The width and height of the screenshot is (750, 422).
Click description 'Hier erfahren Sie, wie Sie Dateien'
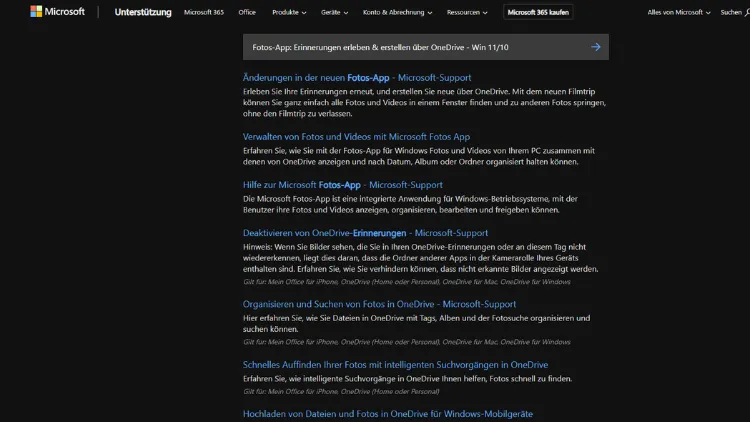(x=416, y=323)
